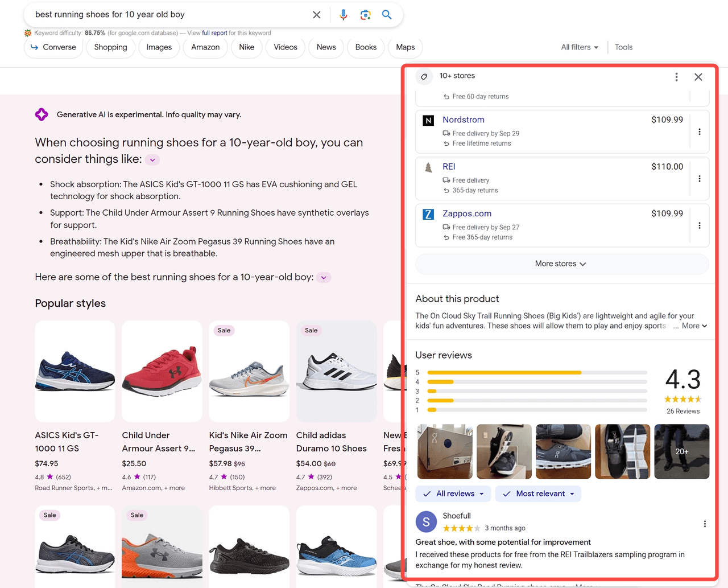Viewport: 728px width, 588px height.
Task: Open the shoe box review photo
Action: coord(445,451)
